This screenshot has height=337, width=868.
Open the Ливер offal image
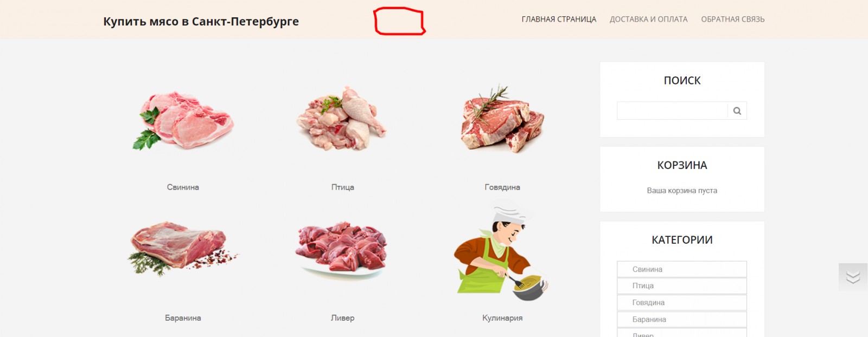pyautogui.click(x=342, y=249)
